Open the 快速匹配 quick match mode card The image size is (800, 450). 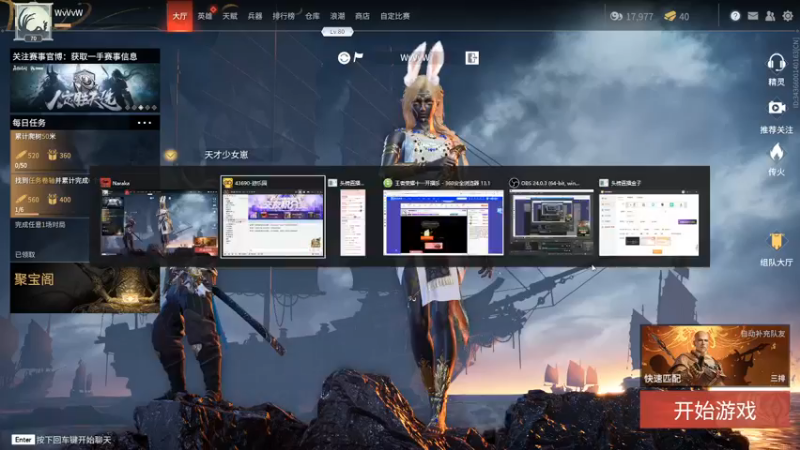pyautogui.click(x=715, y=356)
